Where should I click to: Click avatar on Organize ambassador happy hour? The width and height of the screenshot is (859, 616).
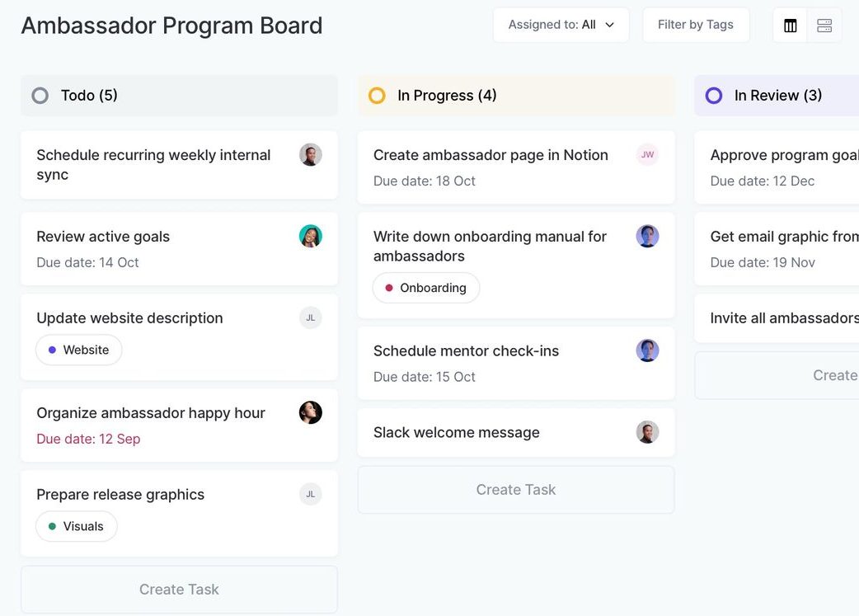[310, 413]
